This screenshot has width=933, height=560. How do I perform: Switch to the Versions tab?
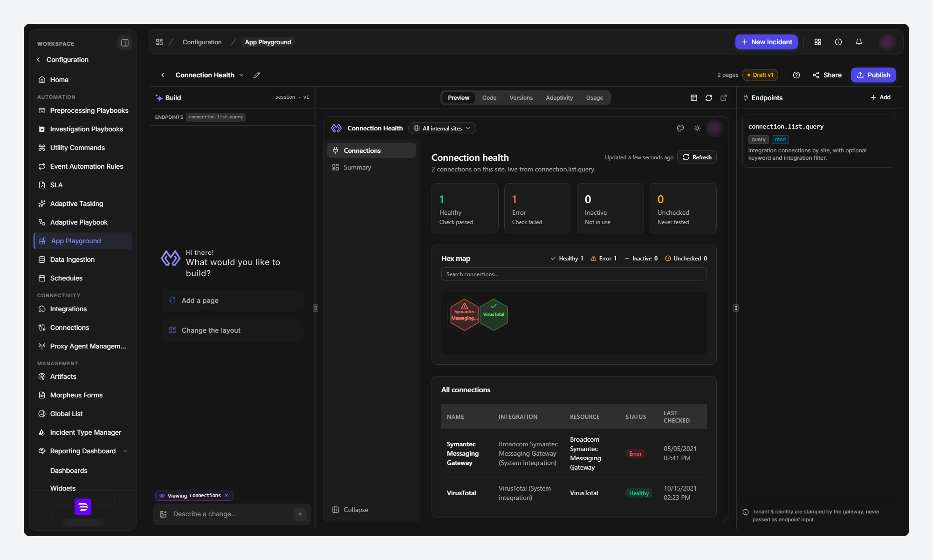[x=521, y=98]
